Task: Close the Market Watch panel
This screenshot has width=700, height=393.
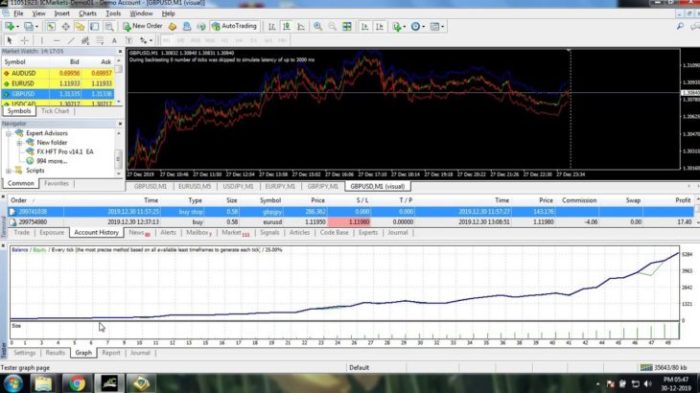Action: [x=120, y=51]
